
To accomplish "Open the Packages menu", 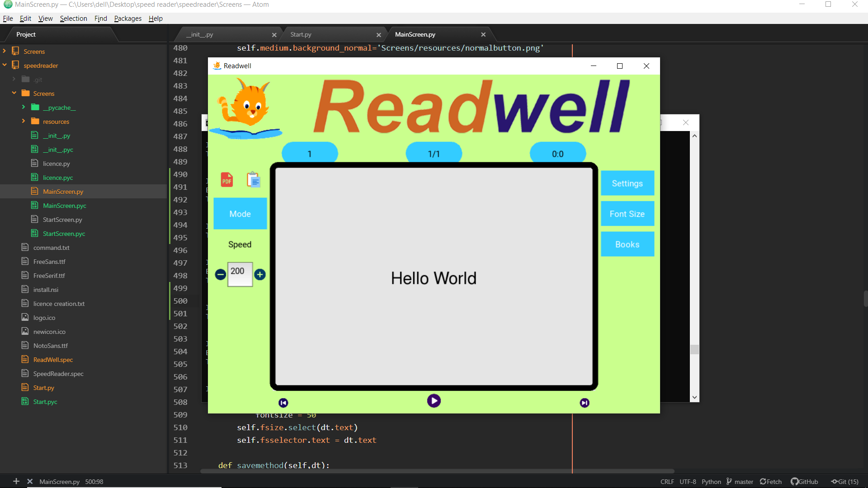I will click(127, 19).
